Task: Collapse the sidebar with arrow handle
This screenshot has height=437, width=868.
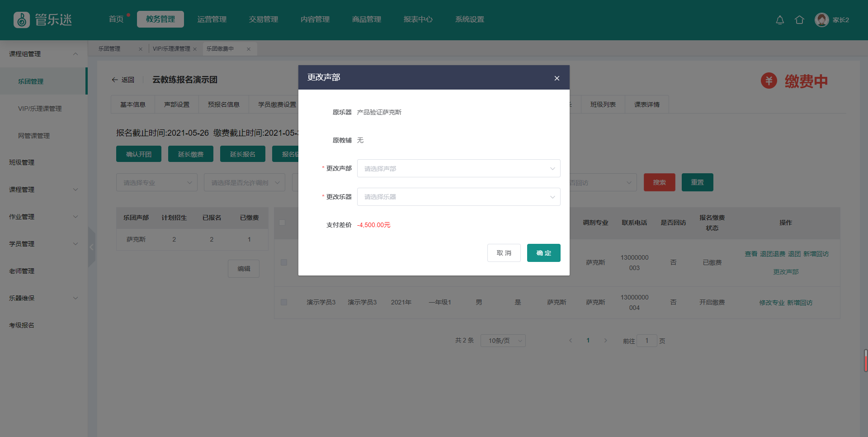Action: (92, 247)
